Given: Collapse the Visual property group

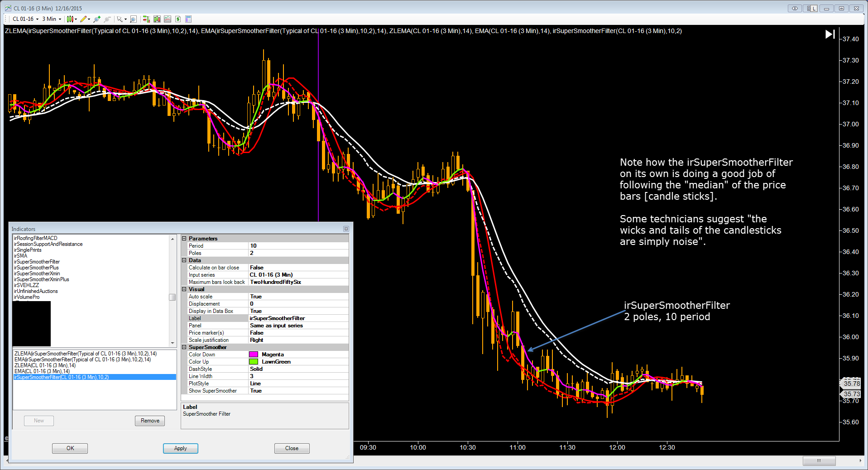Looking at the screenshot, I should [x=184, y=289].
